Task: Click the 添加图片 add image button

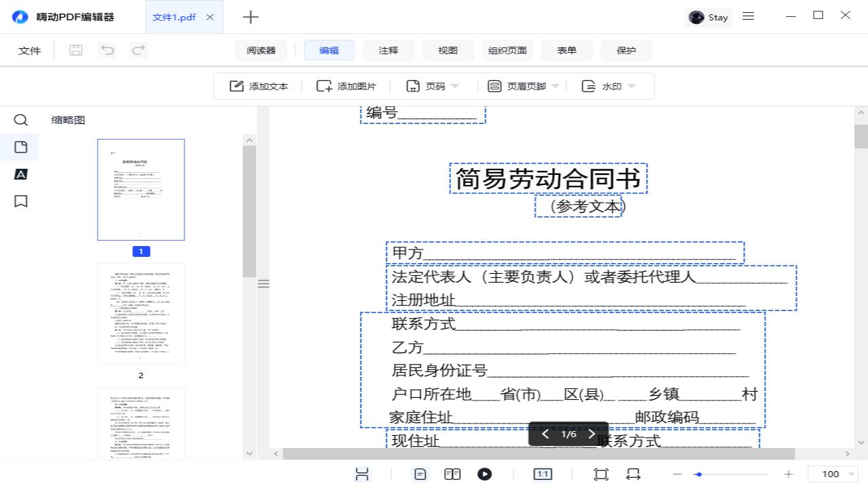Action: (x=347, y=86)
